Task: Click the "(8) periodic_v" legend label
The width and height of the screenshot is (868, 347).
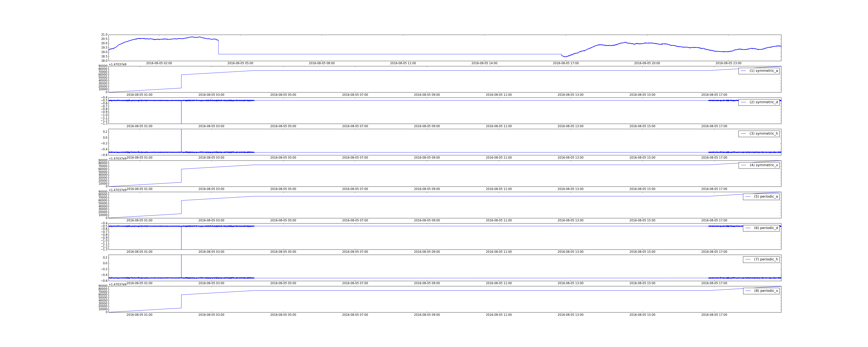Action: pyautogui.click(x=766, y=290)
